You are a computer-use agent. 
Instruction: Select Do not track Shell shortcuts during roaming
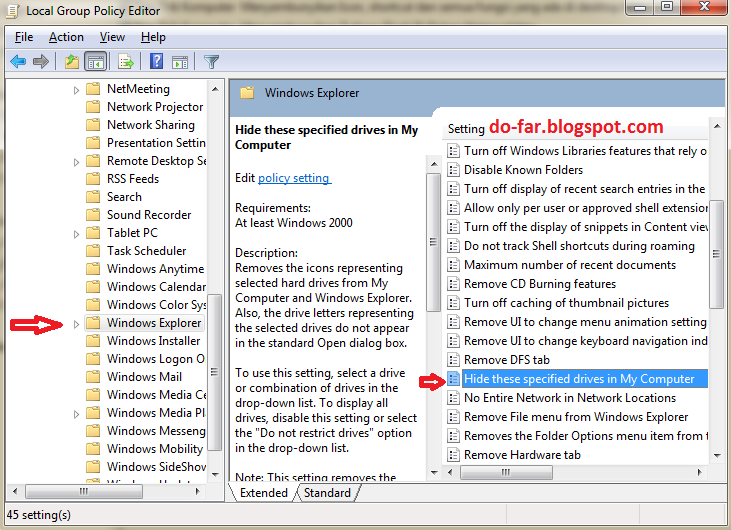579,246
